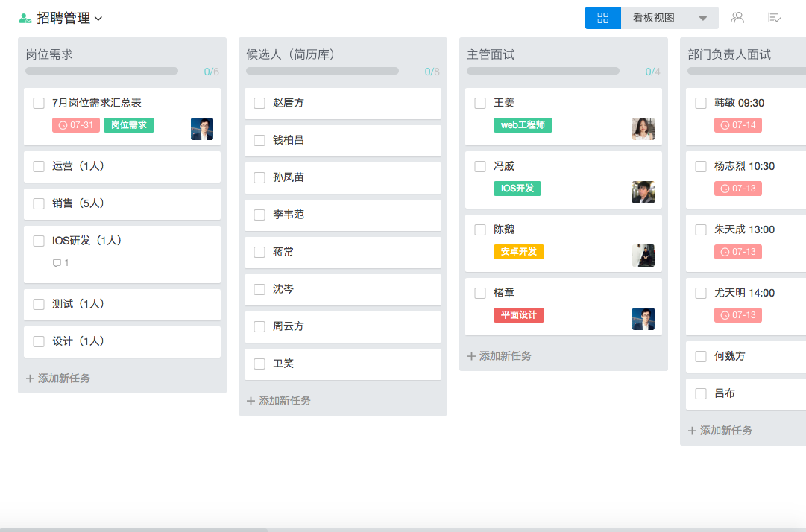Click the progress bar under 岗位需求 header

(101, 70)
